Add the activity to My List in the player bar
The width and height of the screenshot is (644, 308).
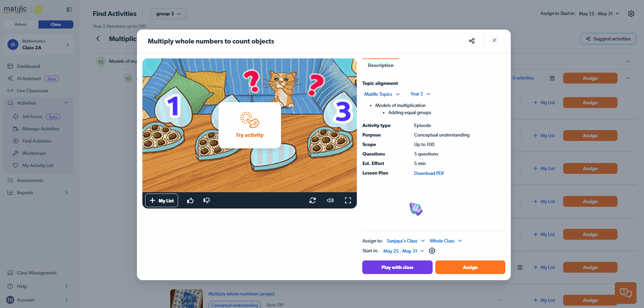162,201
